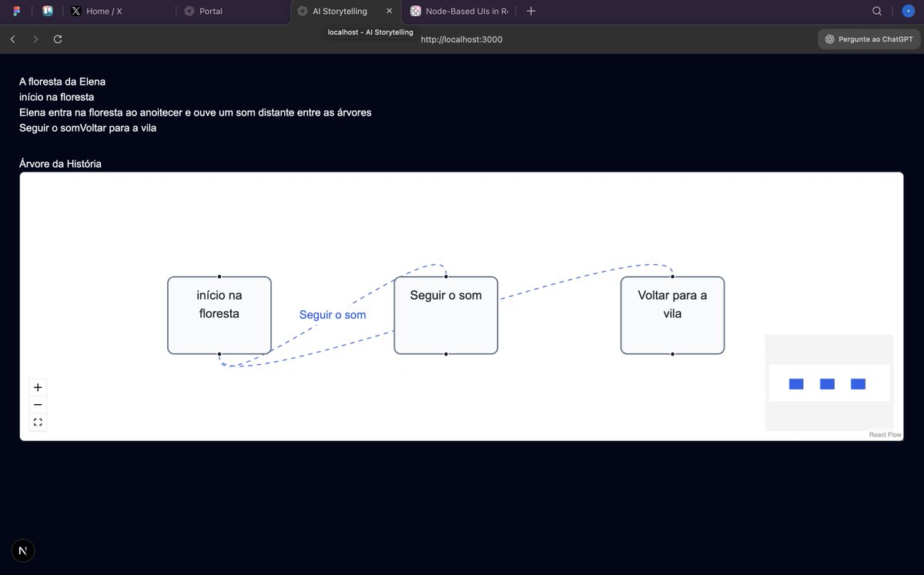Click bottom handle of 'Voltar para a vila' node

pyautogui.click(x=672, y=354)
